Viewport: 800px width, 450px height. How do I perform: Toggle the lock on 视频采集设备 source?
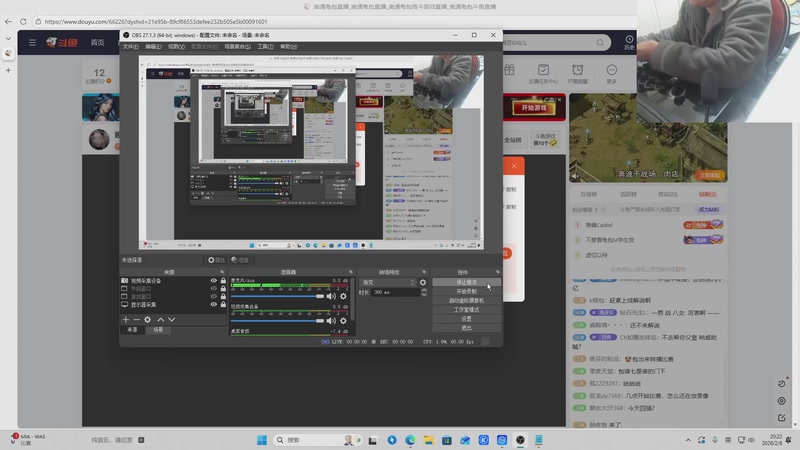pyautogui.click(x=223, y=281)
